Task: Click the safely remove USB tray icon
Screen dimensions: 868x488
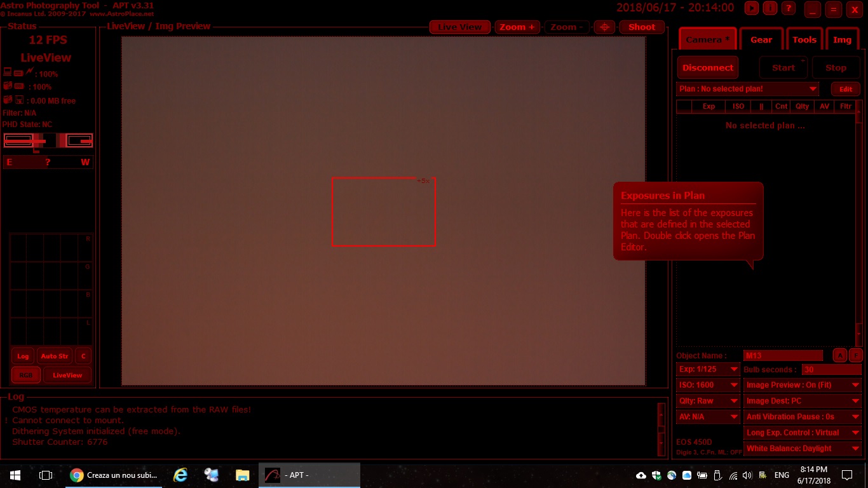Action: tap(718, 475)
